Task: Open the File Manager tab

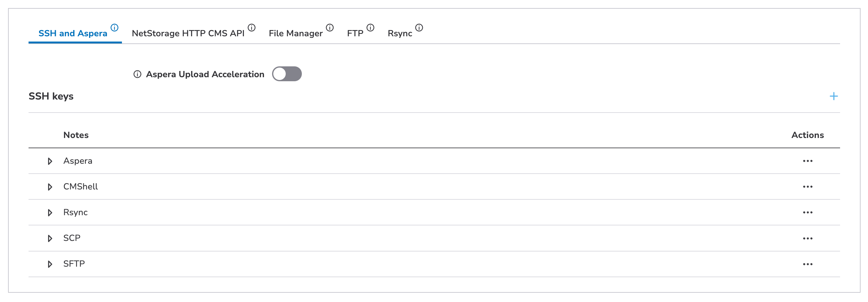Action: 296,33
